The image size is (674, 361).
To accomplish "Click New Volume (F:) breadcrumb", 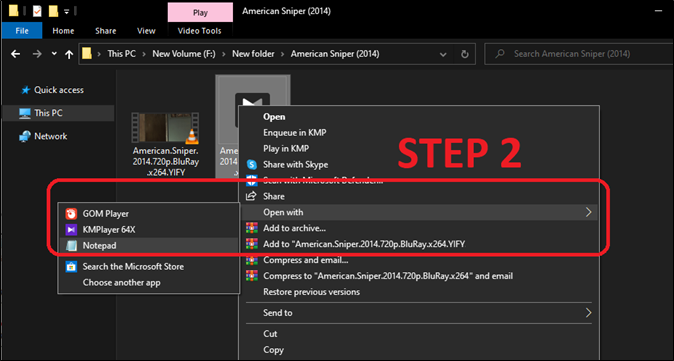I will point(184,54).
